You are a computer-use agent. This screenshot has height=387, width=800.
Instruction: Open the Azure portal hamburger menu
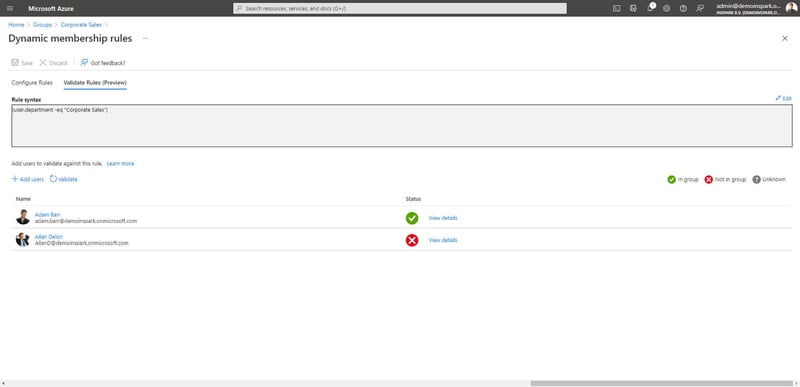tap(10, 9)
